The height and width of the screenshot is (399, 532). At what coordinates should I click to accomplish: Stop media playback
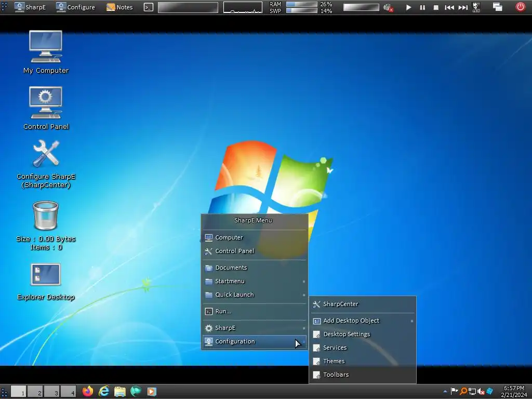tap(436, 7)
